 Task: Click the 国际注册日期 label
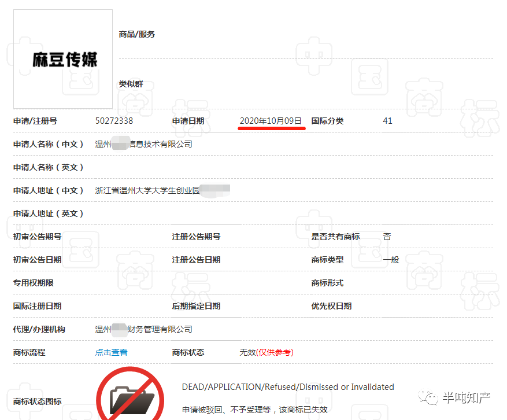point(38,306)
